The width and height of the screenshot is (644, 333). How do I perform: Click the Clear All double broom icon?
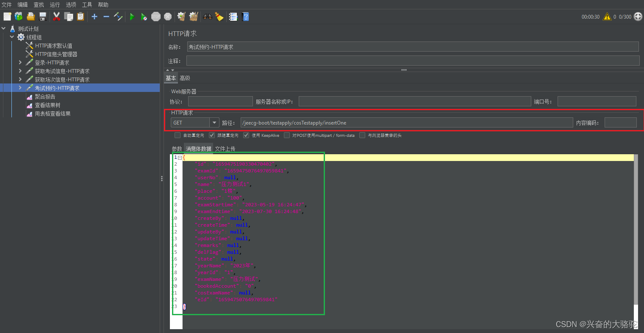pyautogui.click(x=194, y=17)
